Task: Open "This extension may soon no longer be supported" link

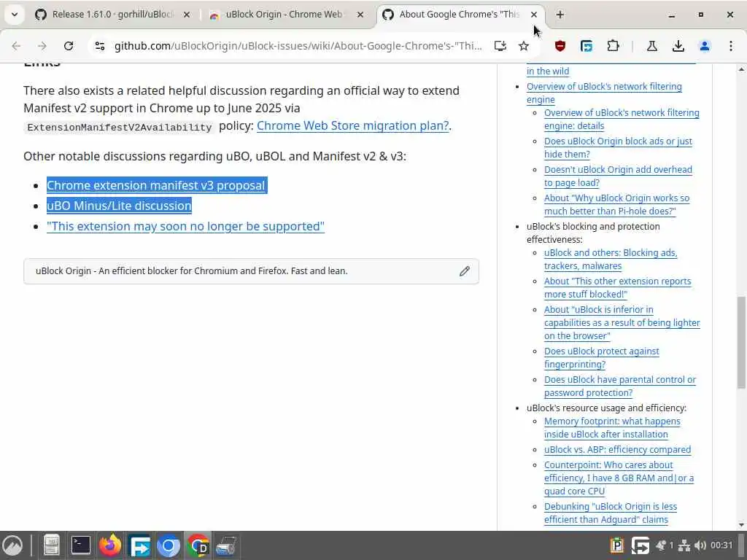Action: coord(185,226)
